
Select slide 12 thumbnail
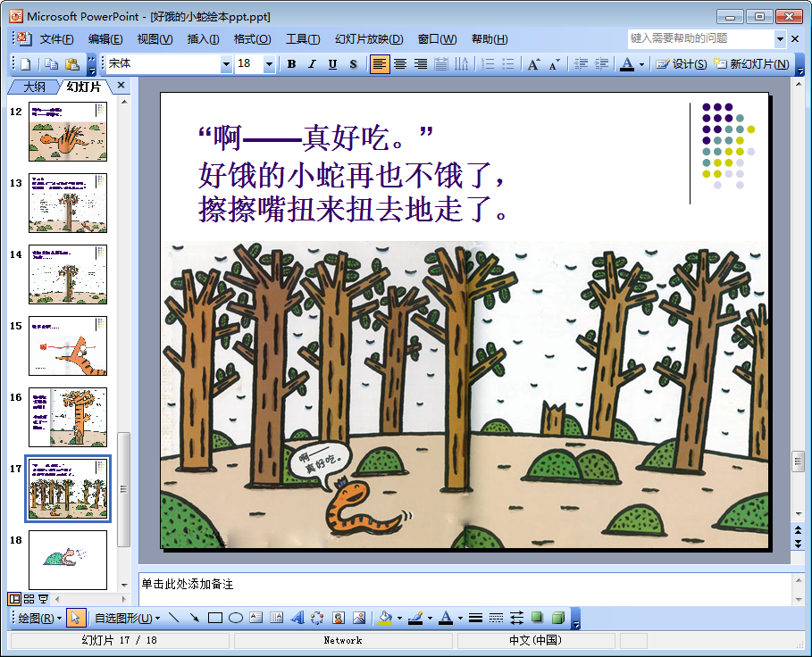point(68,131)
